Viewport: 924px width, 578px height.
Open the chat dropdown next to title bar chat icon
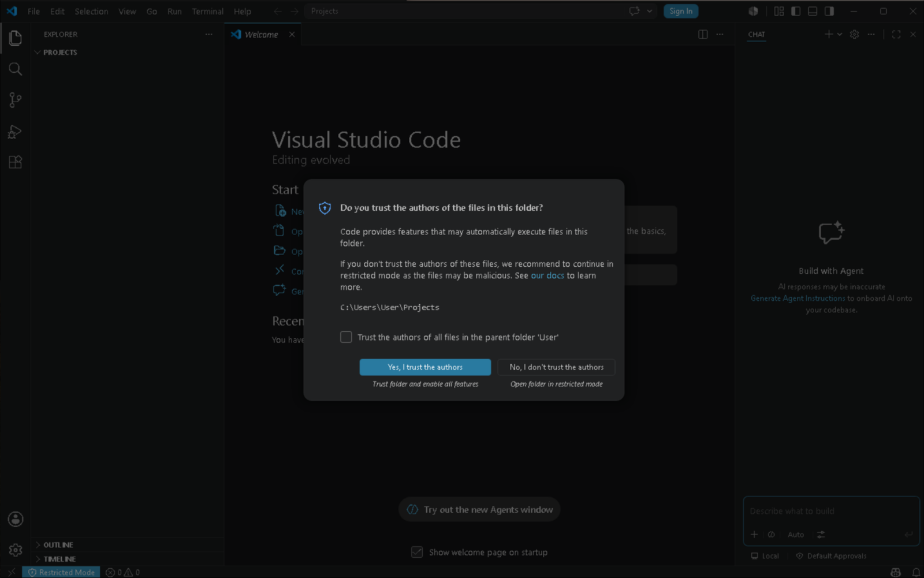pyautogui.click(x=650, y=12)
